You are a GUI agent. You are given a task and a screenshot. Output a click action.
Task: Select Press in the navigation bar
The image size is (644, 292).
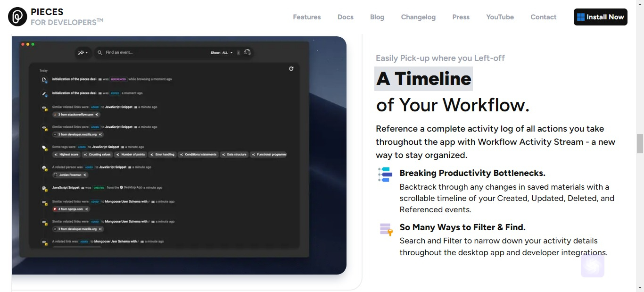coord(461,17)
